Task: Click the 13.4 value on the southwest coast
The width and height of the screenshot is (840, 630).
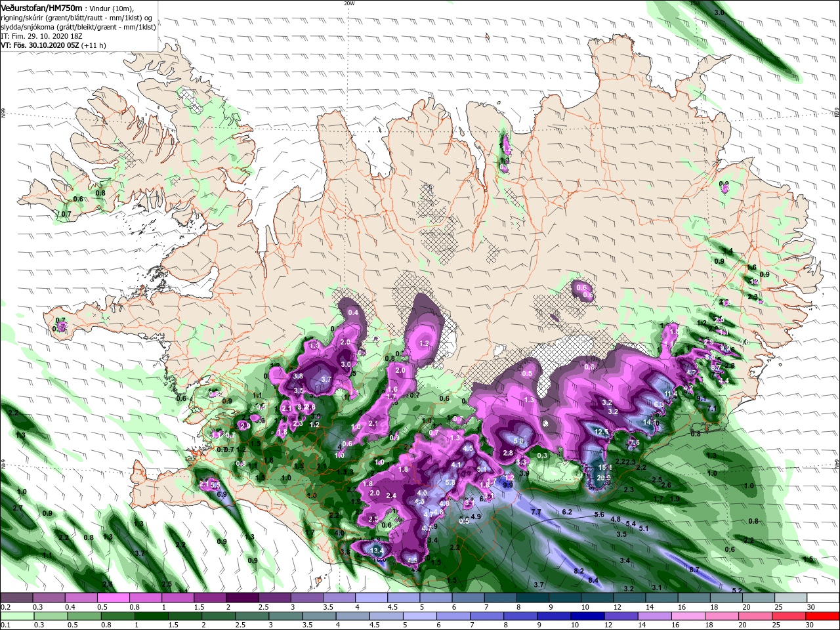Action: (377, 550)
